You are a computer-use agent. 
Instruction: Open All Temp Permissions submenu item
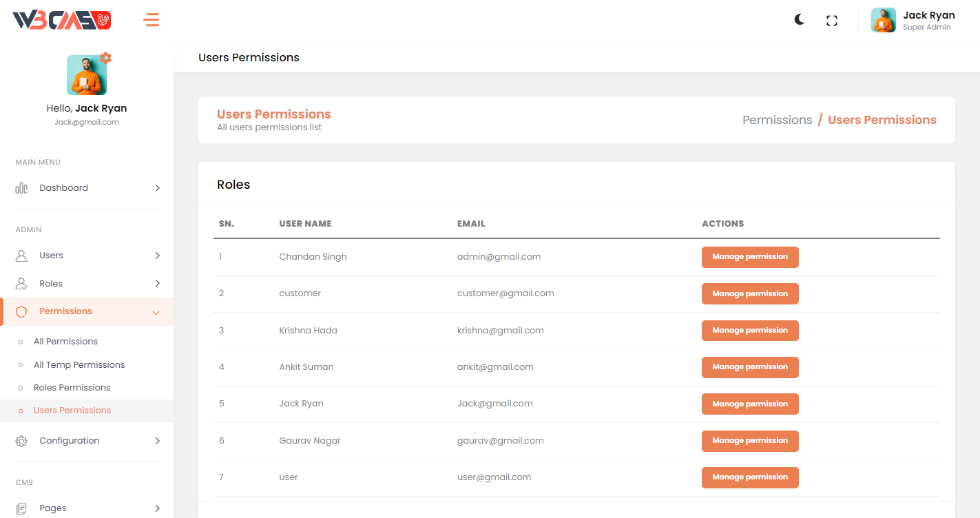point(79,365)
